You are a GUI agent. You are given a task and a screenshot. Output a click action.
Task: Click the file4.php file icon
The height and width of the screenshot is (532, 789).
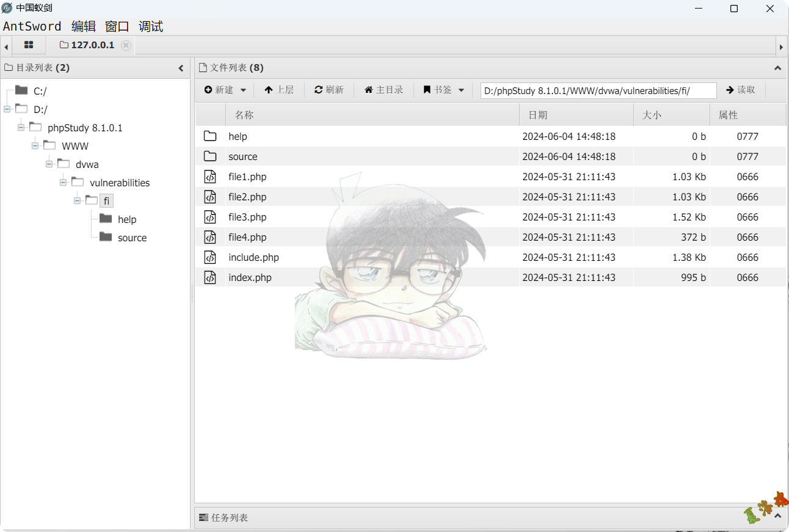pyautogui.click(x=210, y=237)
